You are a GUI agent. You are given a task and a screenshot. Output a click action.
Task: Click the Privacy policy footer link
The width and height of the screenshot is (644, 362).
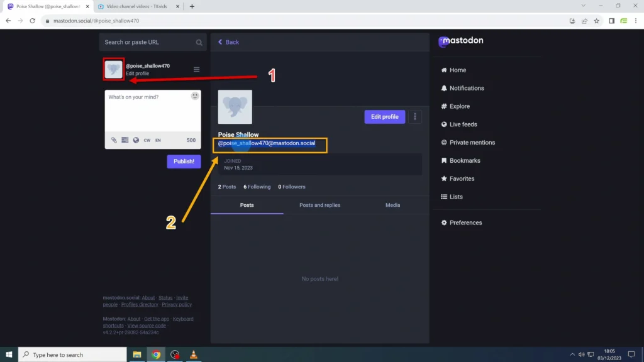[x=177, y=305]
